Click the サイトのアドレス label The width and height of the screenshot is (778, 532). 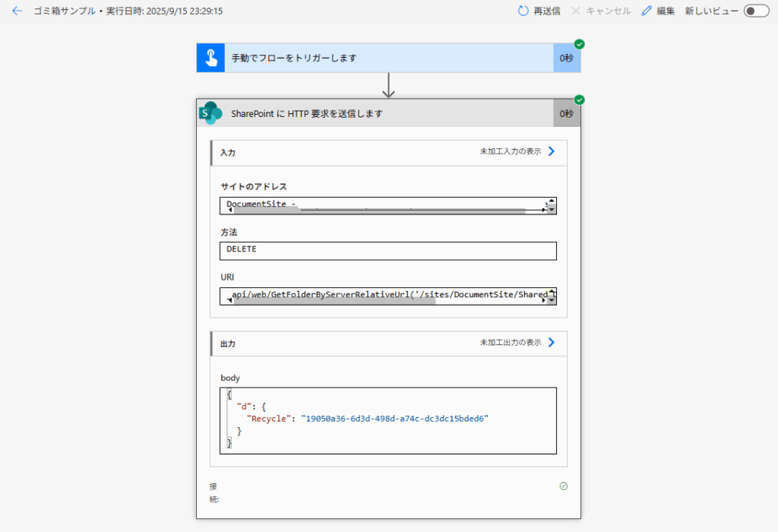pyautogui.click(x=254, y=187)
